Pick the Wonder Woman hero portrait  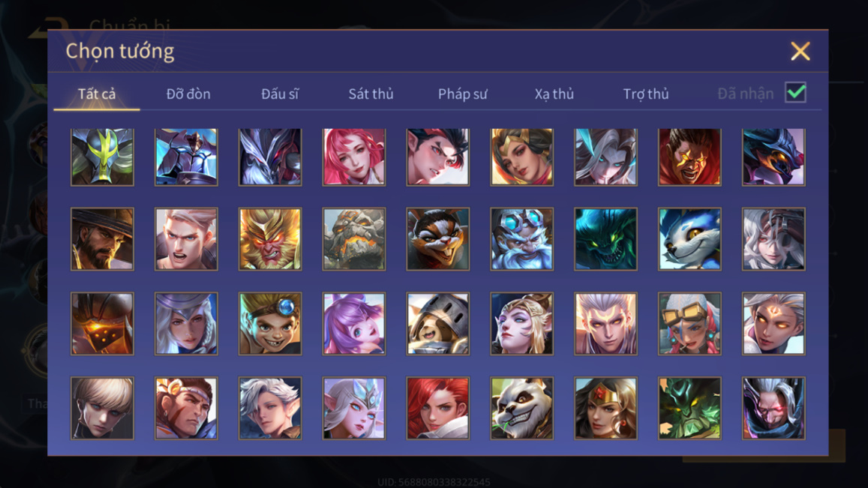pos(605,409)
